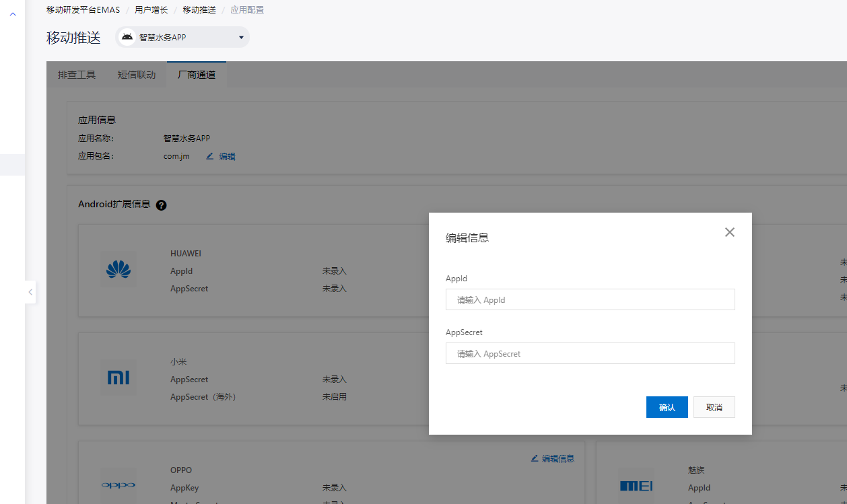The image size is (847, 504).
Task: Collapse the sidebar with left chevron handle
Action: coord(30,292)
